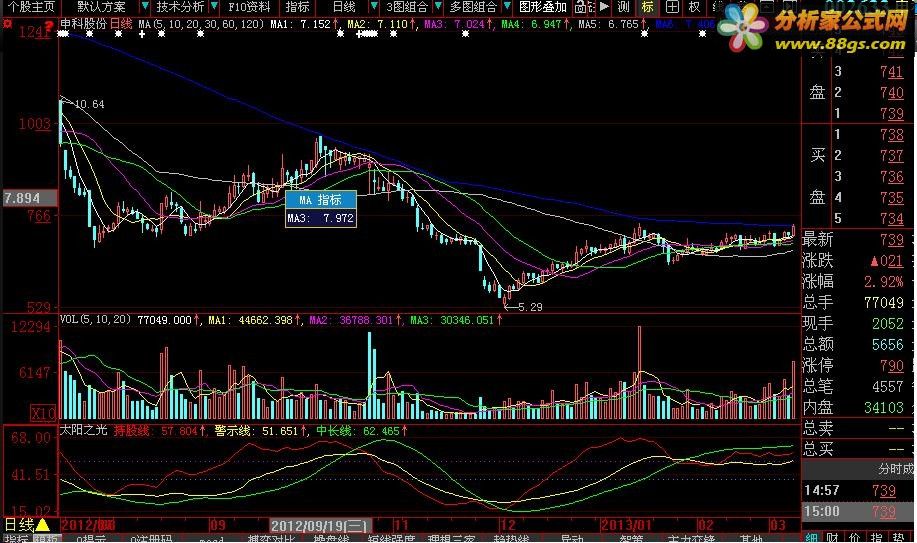
Task: Toggle the 测 measure tool
Action: tap(624, 7)
